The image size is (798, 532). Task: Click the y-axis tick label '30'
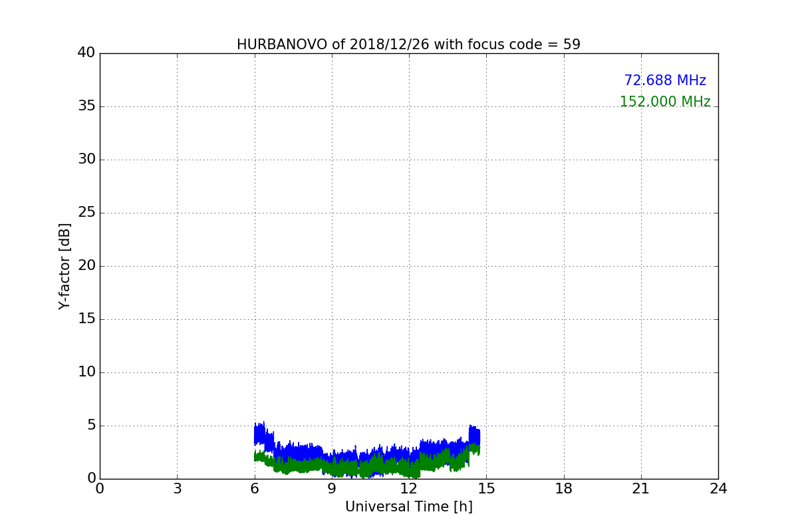pyautogui.click(x=86, y=160)
